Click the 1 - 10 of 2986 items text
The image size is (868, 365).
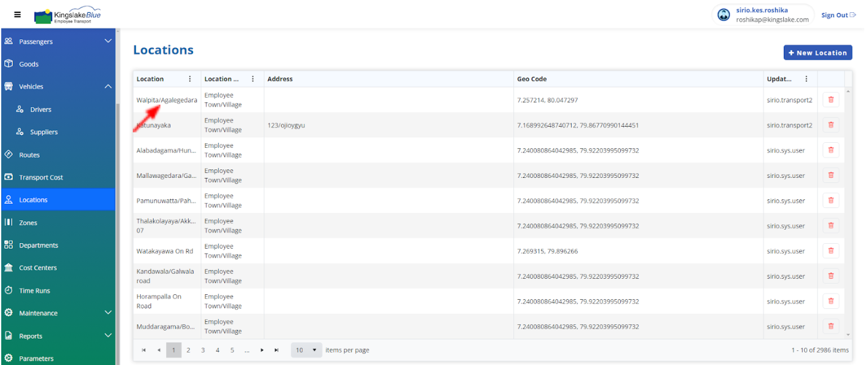click(x=820, y=350)
